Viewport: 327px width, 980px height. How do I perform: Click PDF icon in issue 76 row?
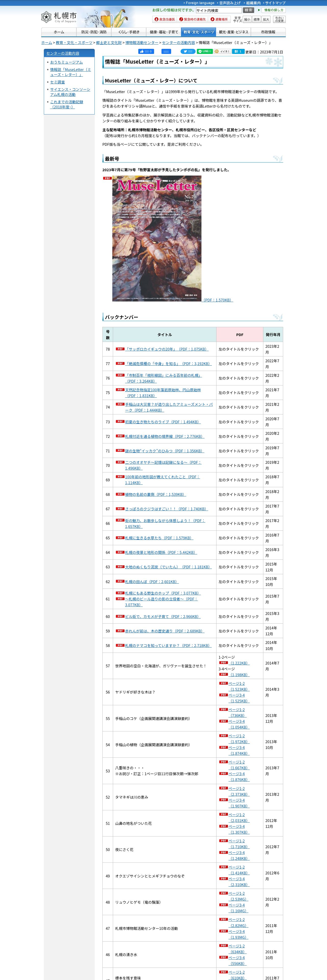[120, 375]
